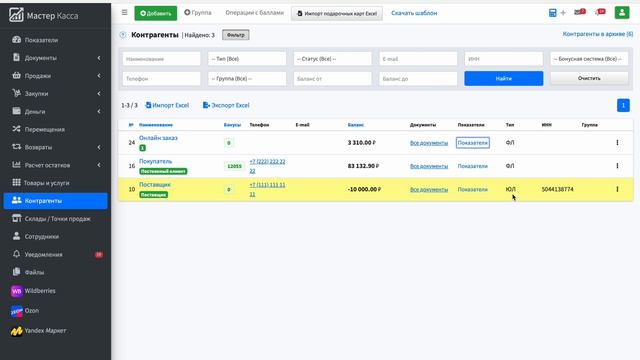Select Контрагенты in the sidebar
This screenshot has height=360, width=640.
tap(56, 201)
